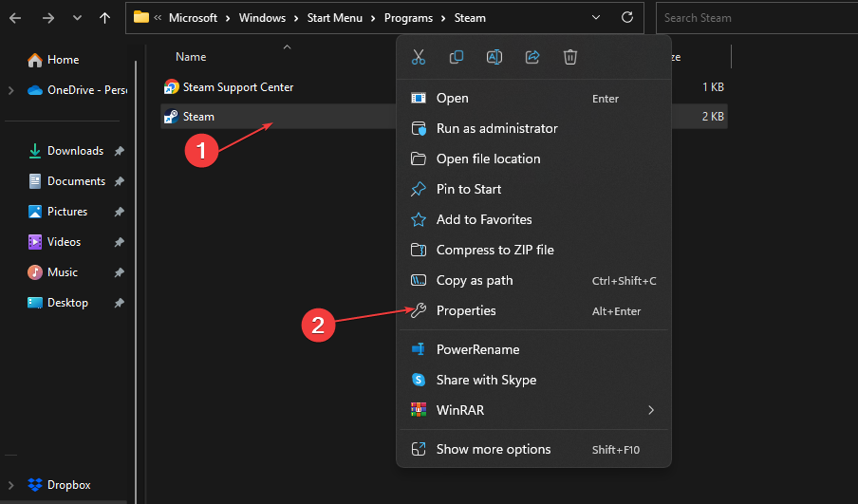The width and height of the screenshot is (858, 504).
Task: Open OneDrive - Personal in sidebar
Action: tap(77, 90)
